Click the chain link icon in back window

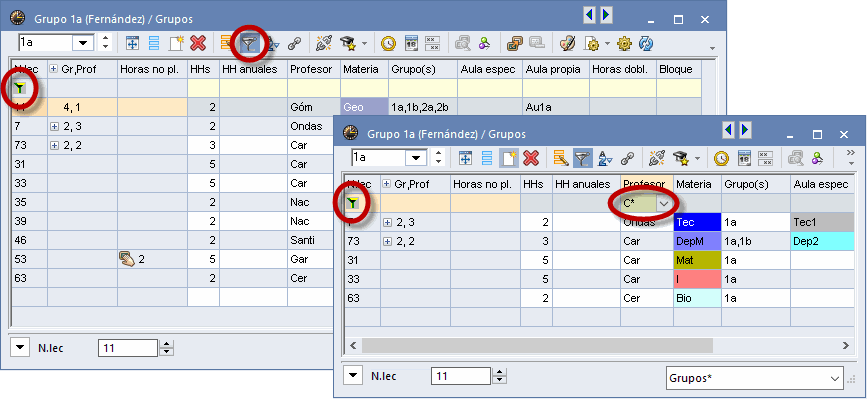click(x=294, y=43)
